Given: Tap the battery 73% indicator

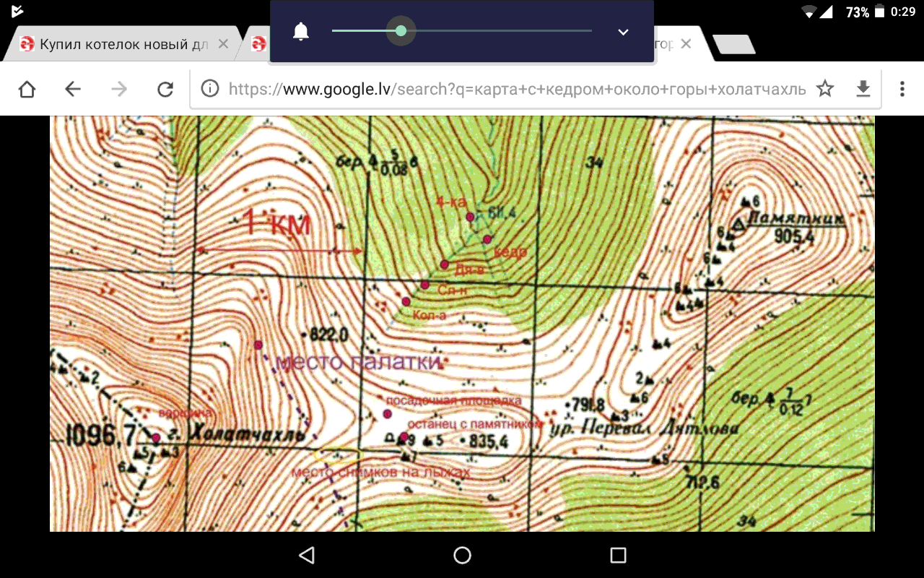Looking at the screenshot, I should click(x=863, y=12).
